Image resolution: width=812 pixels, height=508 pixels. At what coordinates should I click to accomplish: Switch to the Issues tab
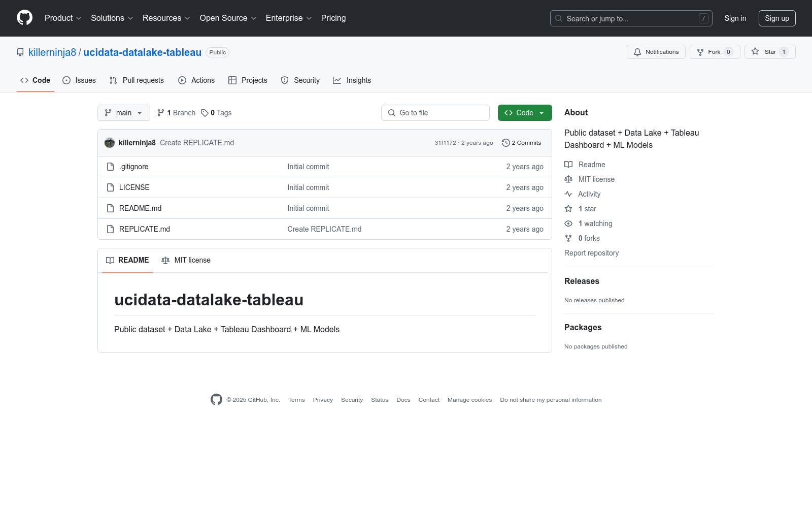point(79,80)
